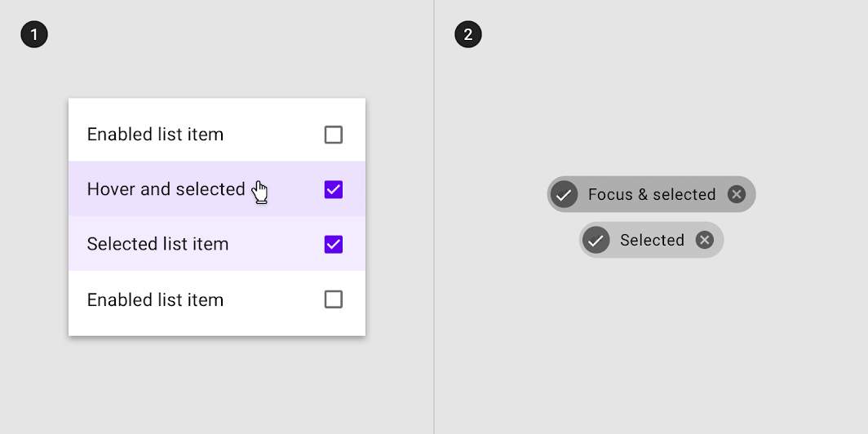Click the "Selected" chip label text
The image size is (868, 434).
click(x=652, y=240)
